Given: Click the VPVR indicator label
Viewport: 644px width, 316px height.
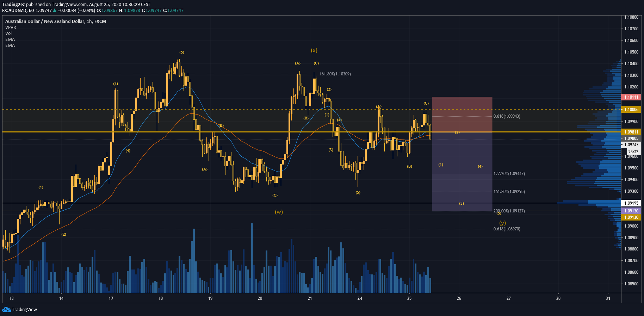Looking at the screenshot, I should pyautogui.click(x=11, y=27).
